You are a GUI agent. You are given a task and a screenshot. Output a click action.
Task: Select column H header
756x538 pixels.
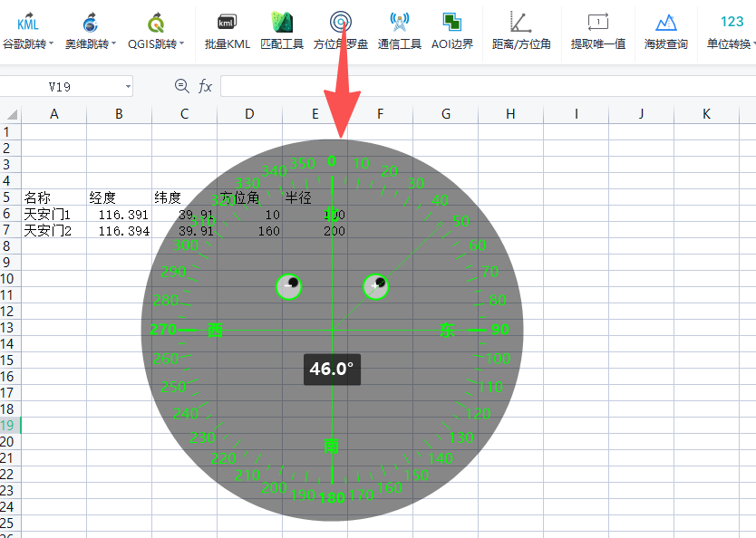tap(510, 114)
